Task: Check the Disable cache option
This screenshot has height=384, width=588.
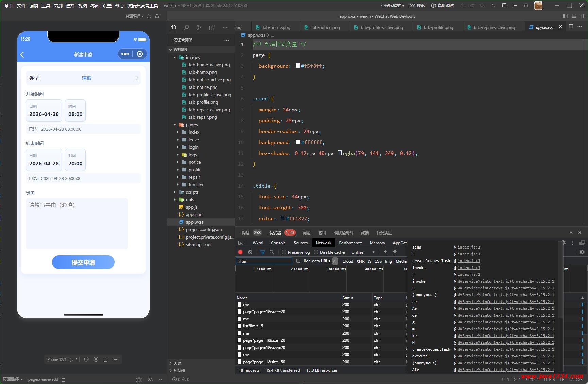Action: click(316, 252)
